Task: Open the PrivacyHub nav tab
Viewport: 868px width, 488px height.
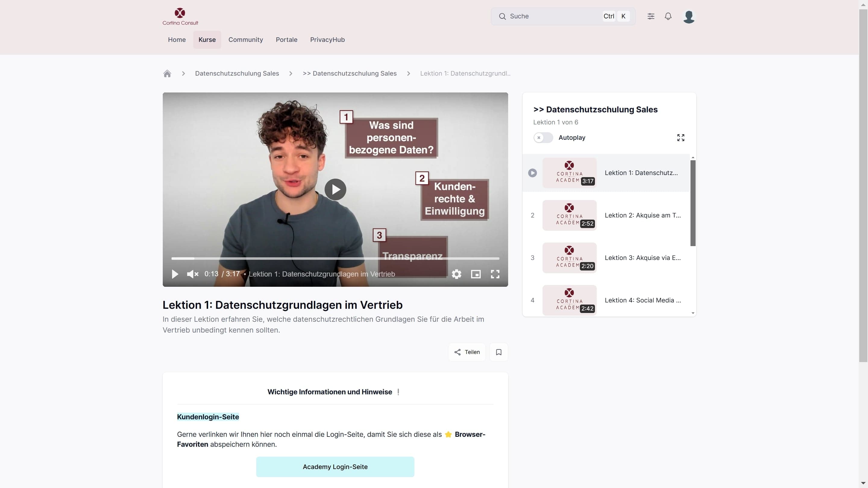Action: click(327, 40)
